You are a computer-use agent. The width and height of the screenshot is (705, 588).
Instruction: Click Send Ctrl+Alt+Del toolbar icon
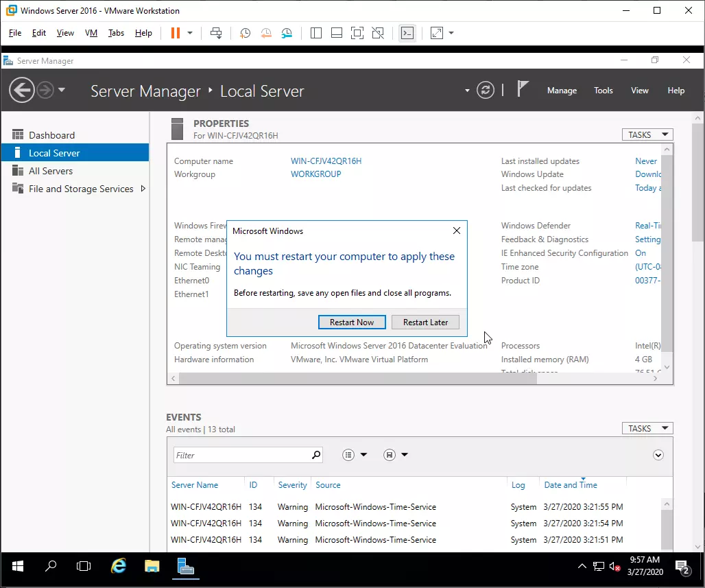[216, 33]
